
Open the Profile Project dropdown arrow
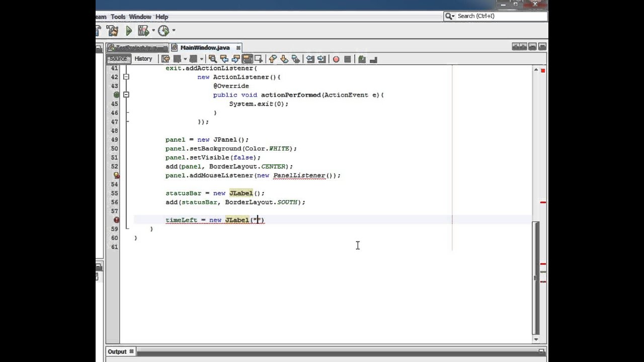coord(174,31)
